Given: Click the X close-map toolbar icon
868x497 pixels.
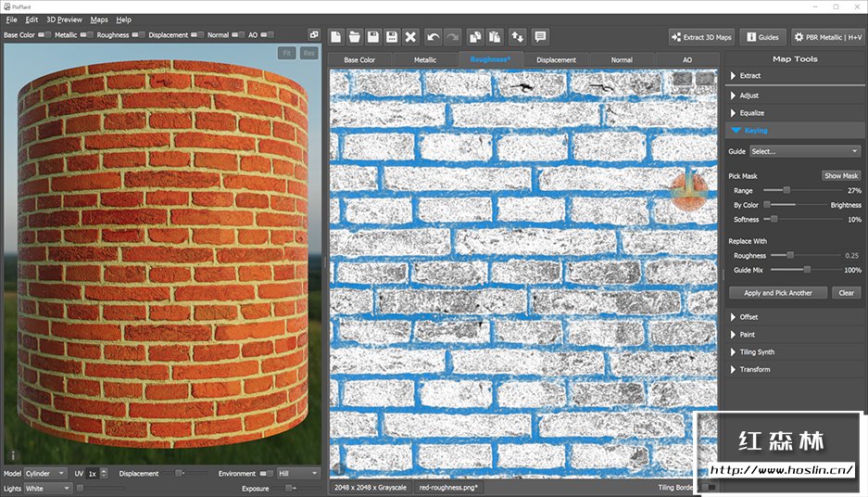Looking at the screenshot, I should click(410, 37).
